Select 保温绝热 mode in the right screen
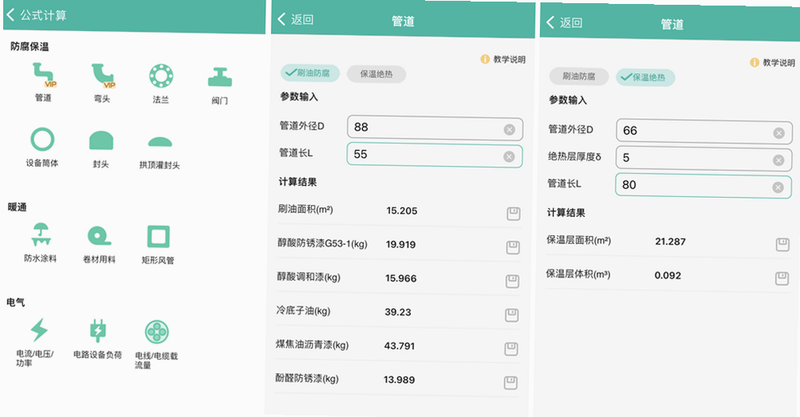This screenshot has width=800, height=417. point(645,78)
